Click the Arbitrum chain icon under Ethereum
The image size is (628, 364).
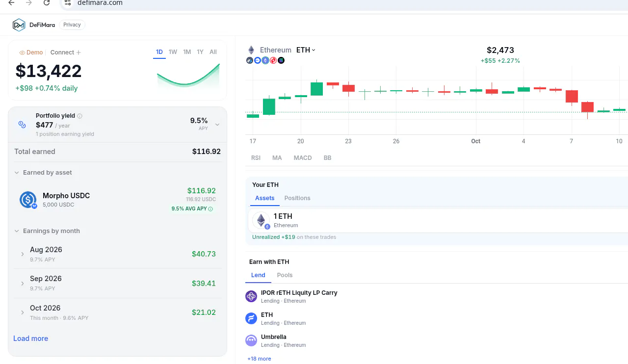click(x=250, y=60)
